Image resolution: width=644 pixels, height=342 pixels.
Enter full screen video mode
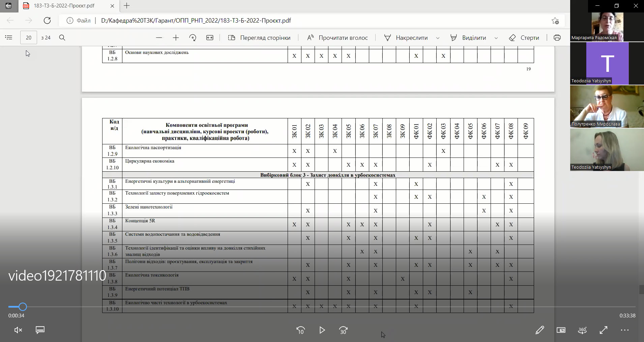(x=603, y=330)
